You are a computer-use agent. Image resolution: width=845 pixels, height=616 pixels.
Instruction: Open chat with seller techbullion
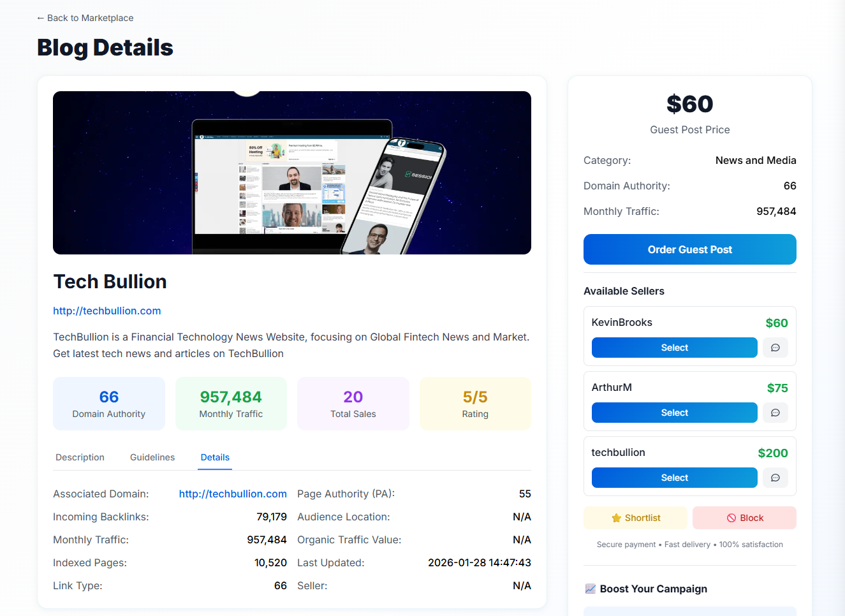(x=775, y=478)
